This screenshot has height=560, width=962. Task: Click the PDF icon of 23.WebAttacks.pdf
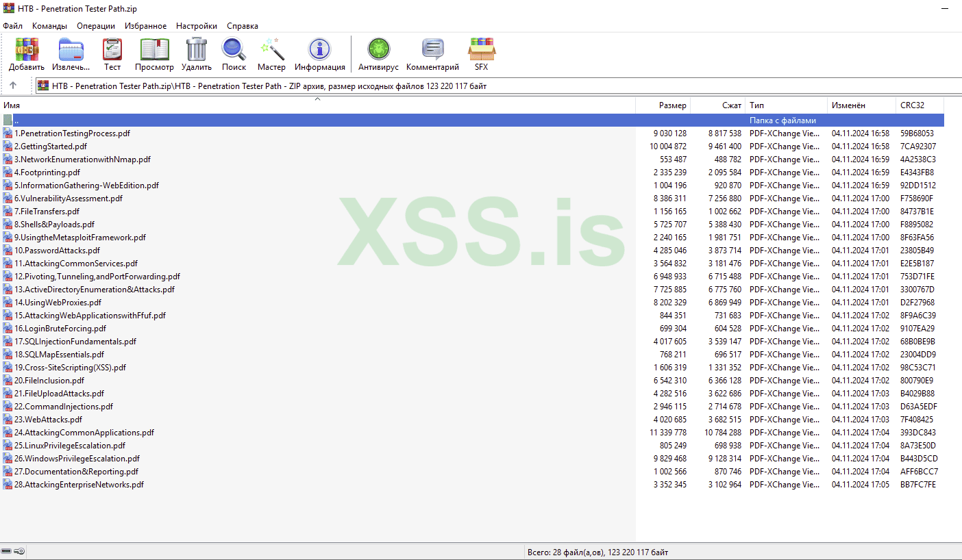[x=8, y=420]
